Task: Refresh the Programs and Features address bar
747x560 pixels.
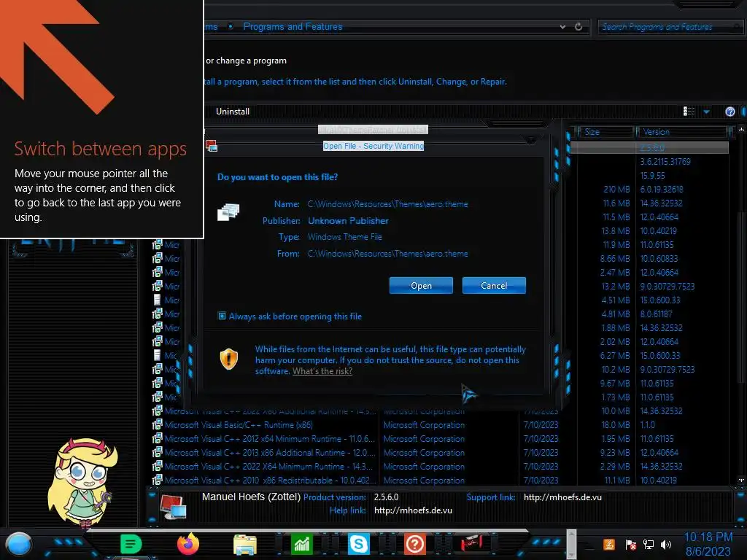Action: pos(578,27)
